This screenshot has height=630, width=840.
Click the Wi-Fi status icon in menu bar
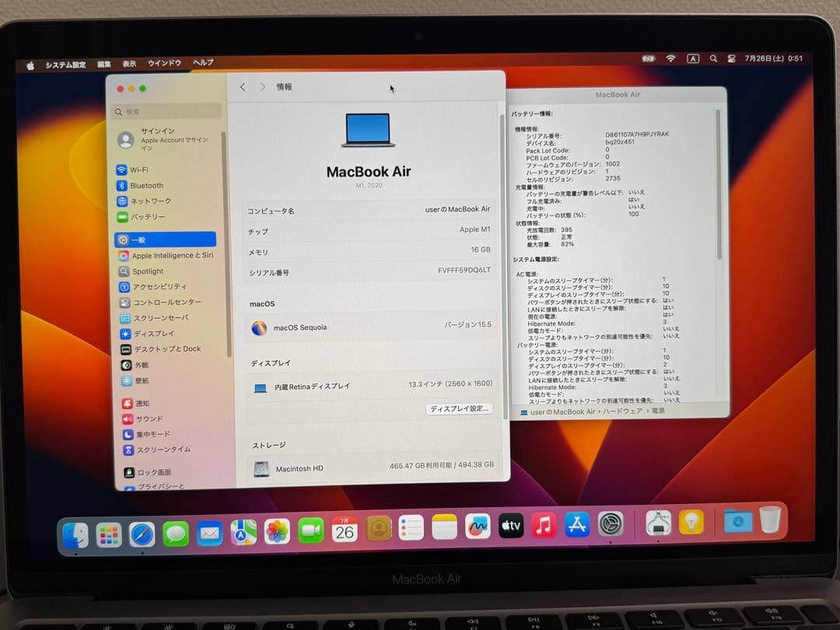click(670, 58)
